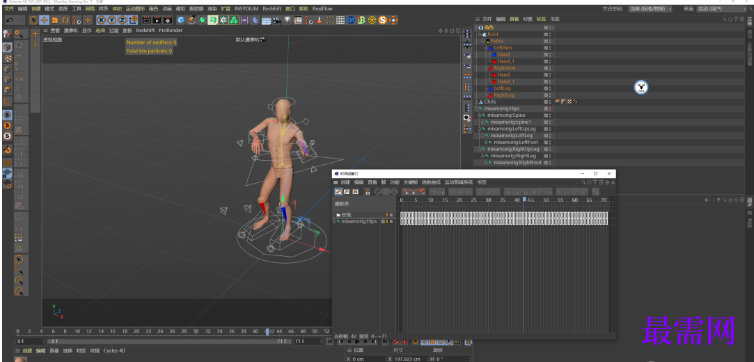Toggle visibility dots for LeftLeg
This screenshot has height=362, width=754.
click(550, 88)
